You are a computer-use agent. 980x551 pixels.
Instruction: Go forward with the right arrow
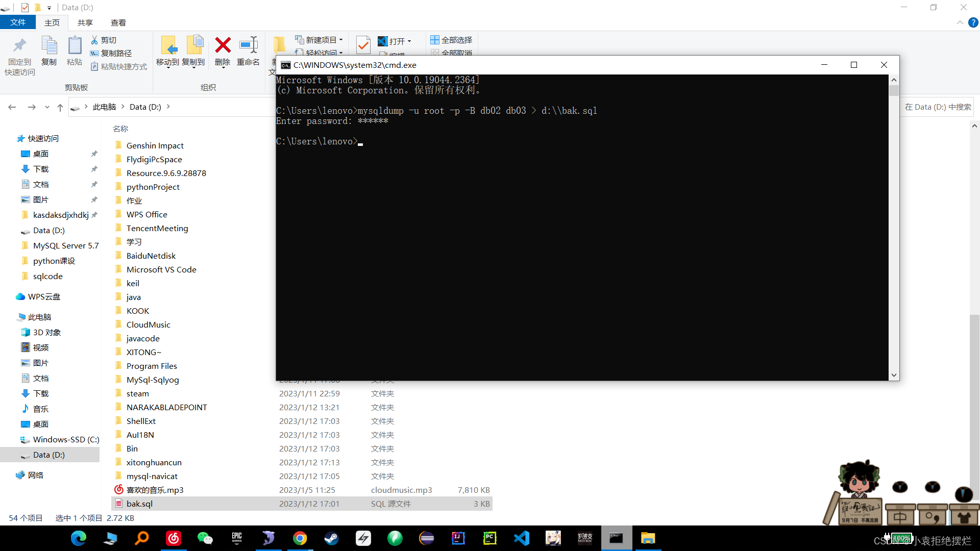32,107
